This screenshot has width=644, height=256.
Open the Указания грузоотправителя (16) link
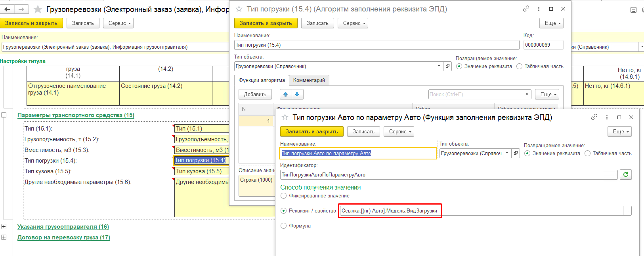[63, 227]
